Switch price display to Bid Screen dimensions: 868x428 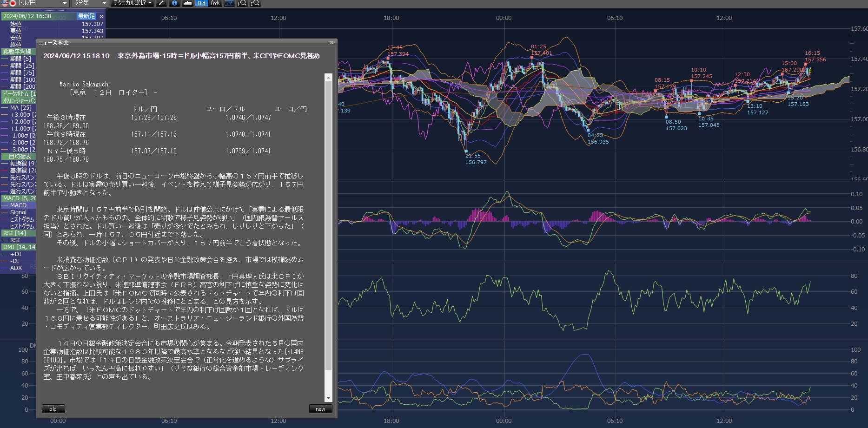(x=201, y=3)
